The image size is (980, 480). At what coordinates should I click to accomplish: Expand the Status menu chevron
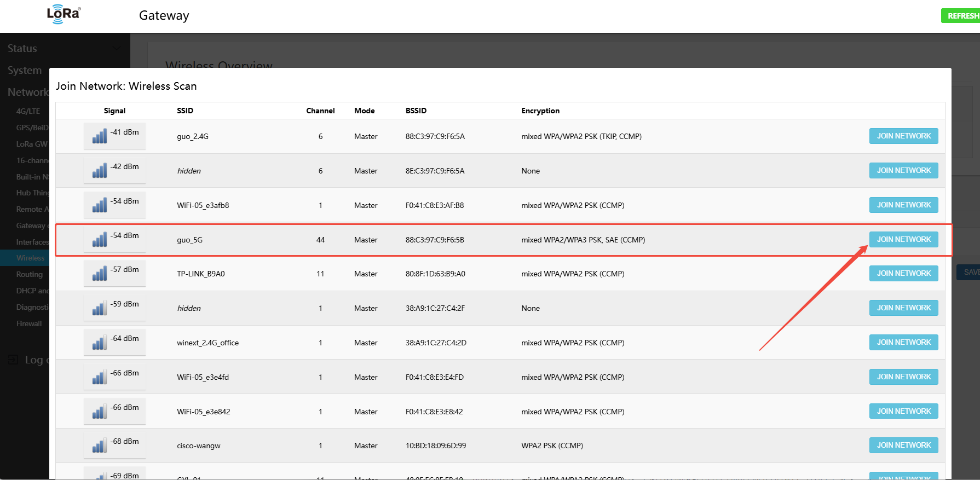click(x=116, y=48)
